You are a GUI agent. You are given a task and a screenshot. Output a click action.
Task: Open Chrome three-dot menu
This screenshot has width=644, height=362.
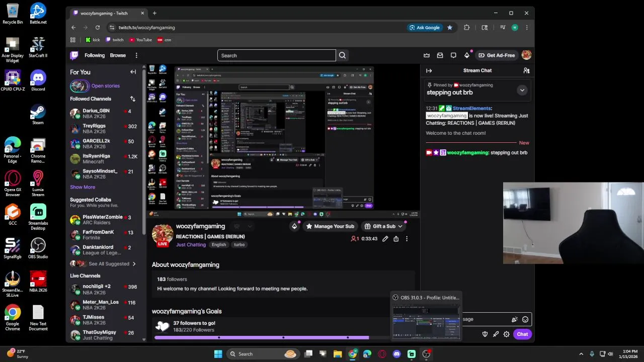click(527, 28)
